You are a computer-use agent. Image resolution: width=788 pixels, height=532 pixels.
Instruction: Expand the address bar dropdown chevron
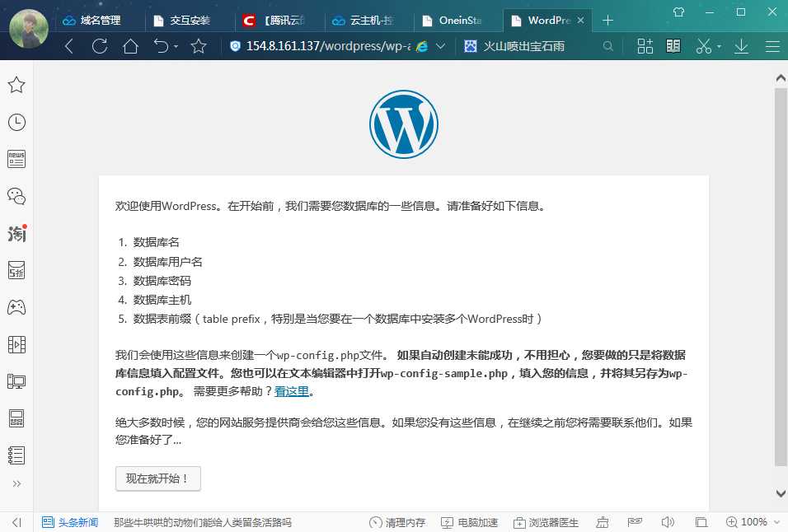click(x=440, y=46)
